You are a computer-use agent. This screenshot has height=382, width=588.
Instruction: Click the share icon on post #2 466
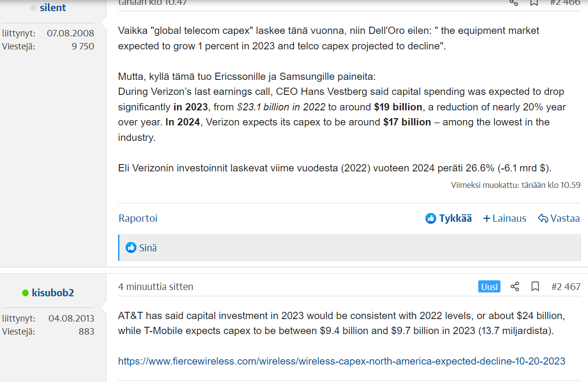click(x=514, y=2)
